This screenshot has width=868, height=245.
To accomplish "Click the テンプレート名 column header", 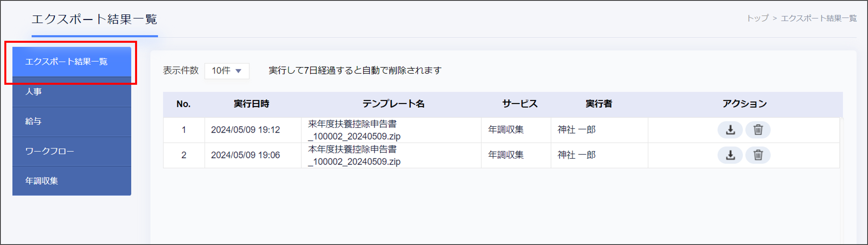I will [x=393, y=104].
